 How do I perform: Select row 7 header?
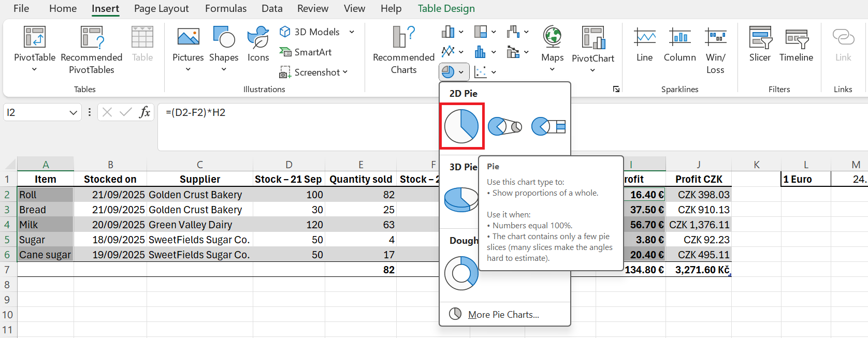coord(8,270)
